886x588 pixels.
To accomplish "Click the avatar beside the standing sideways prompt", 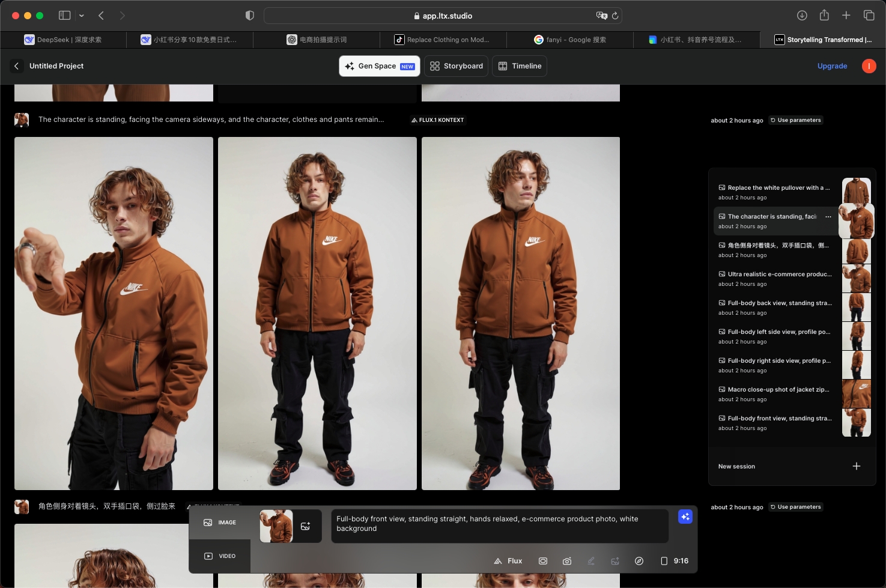I will [22, 120].
